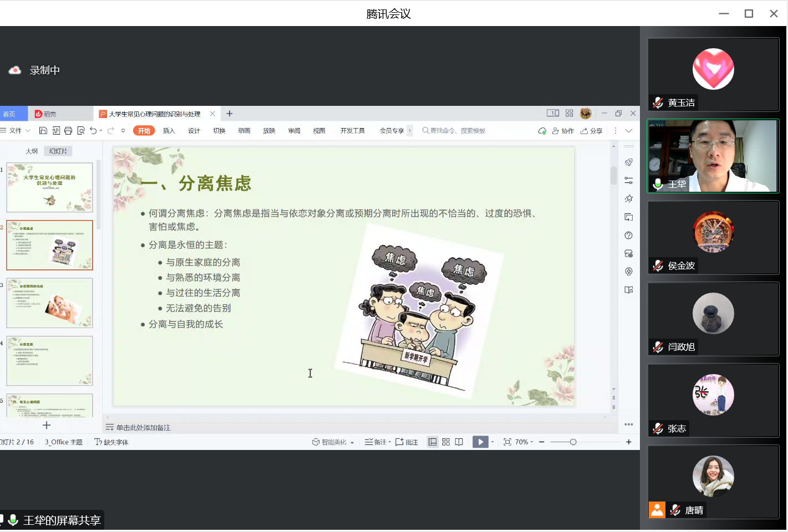Add a new document tab with plus

(x=230, y=114)
